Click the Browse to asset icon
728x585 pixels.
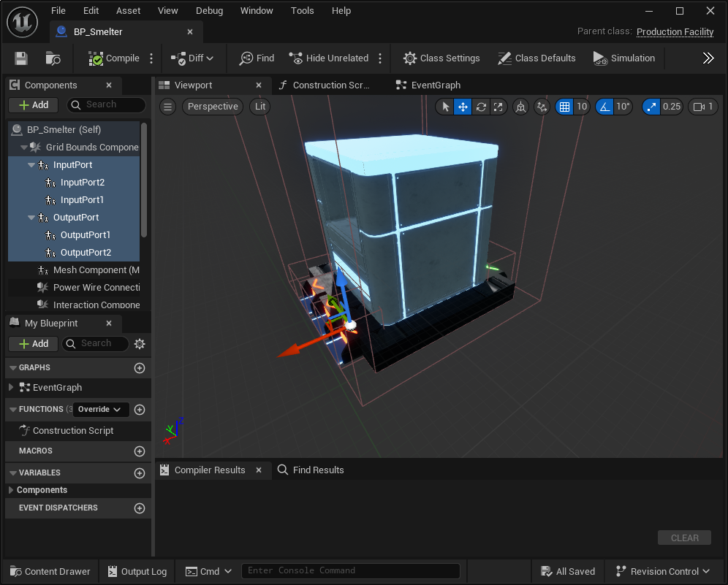click(x=53, y=58)
